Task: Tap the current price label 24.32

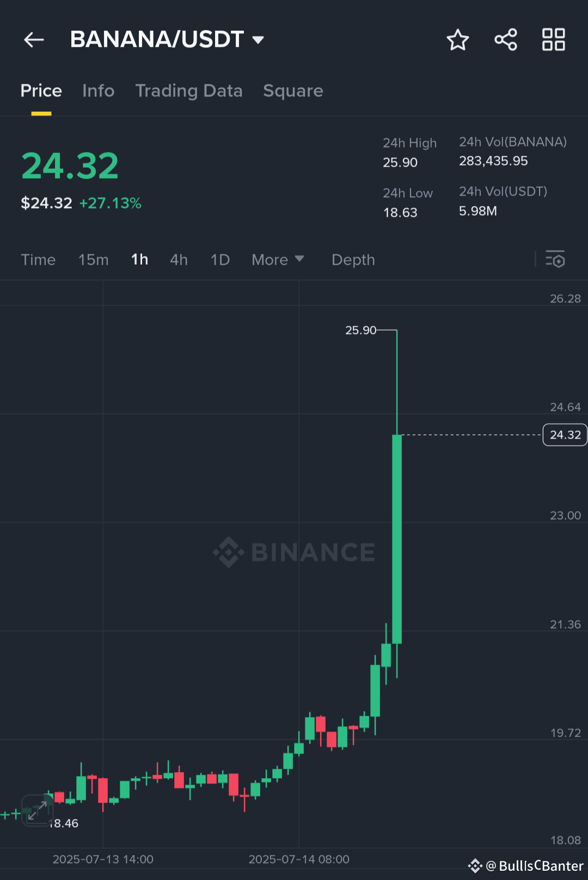Action: click(x=565, y=435)
